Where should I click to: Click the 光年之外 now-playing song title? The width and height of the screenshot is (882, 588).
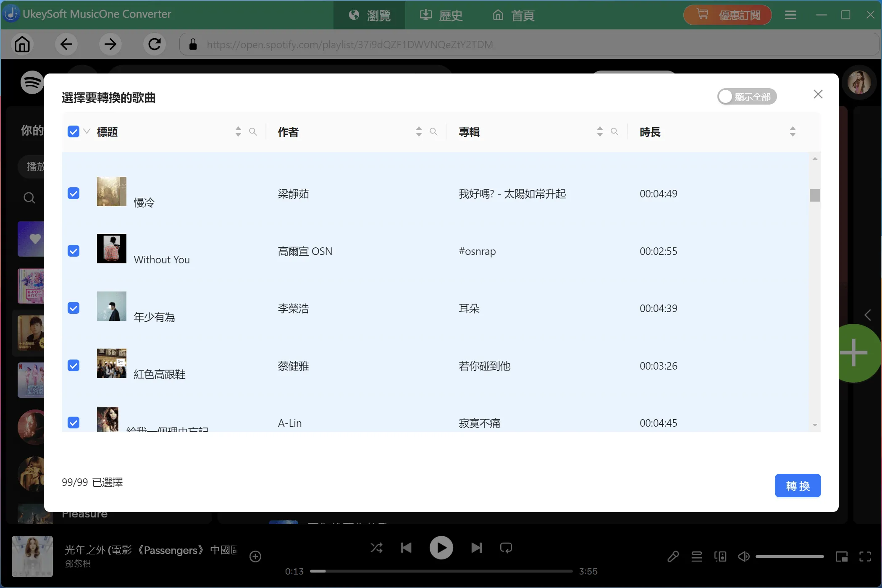pyautogui.click(x=151, y=550)
